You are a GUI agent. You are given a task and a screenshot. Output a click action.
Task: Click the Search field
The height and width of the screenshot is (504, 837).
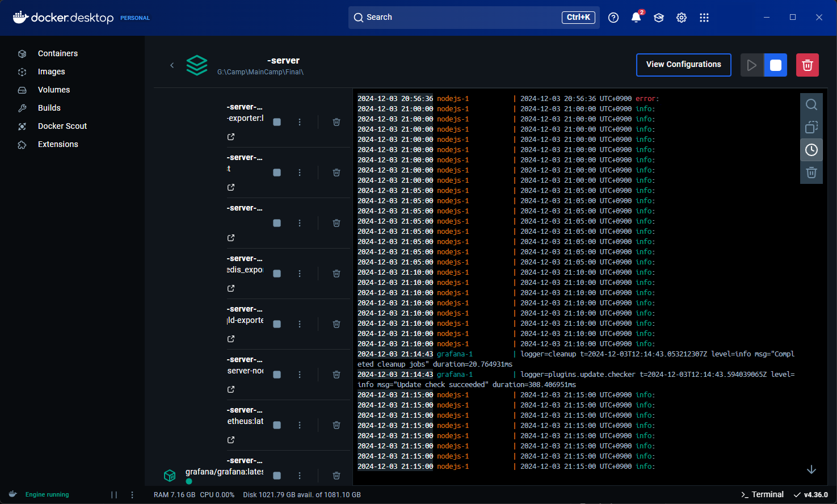(474, 18)
